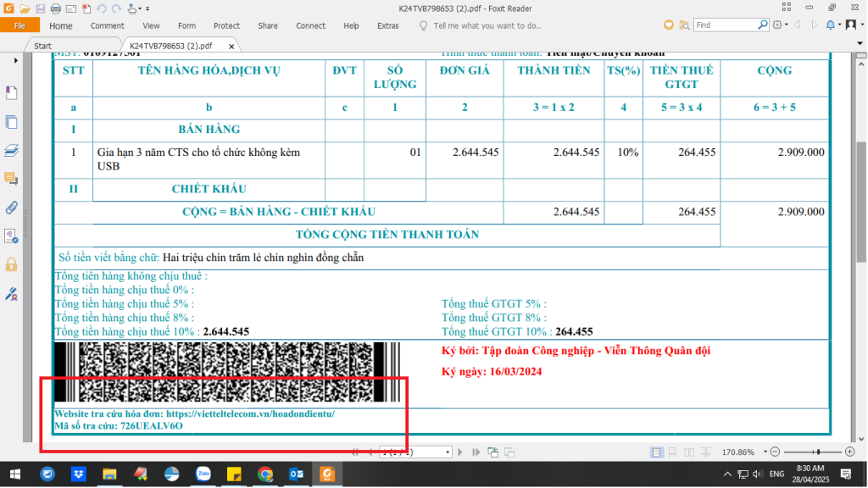
Task: Open the Form ribbon tab
Action: pyautogui.click(x=187, y=25)
